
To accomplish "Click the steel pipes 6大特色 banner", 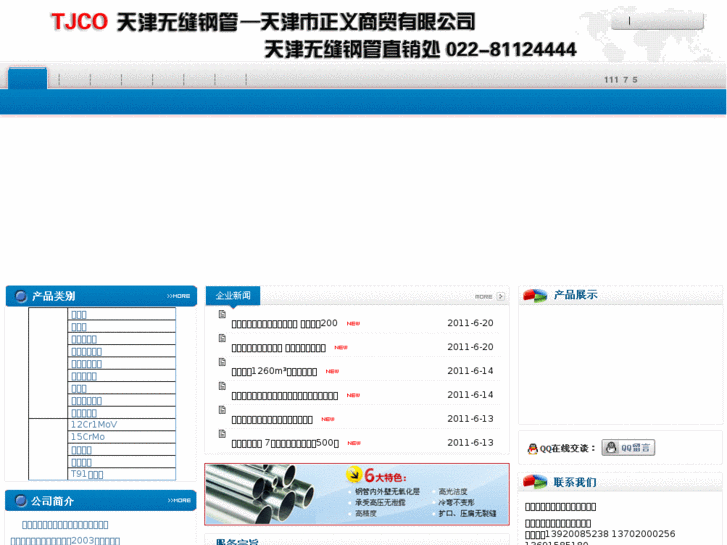I will click(357, 494).
